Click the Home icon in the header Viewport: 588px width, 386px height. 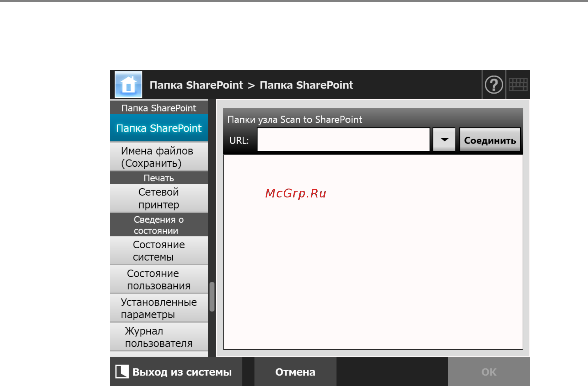click(128, 85)
